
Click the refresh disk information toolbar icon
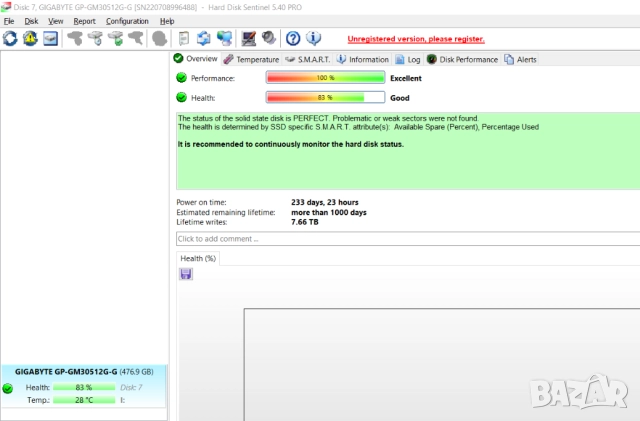(10, 38)
